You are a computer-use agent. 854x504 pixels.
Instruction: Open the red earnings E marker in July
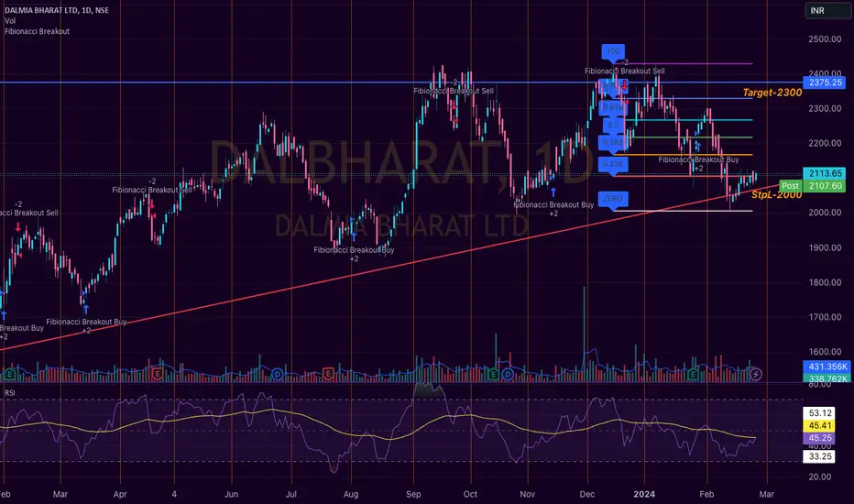pos(328,374)
